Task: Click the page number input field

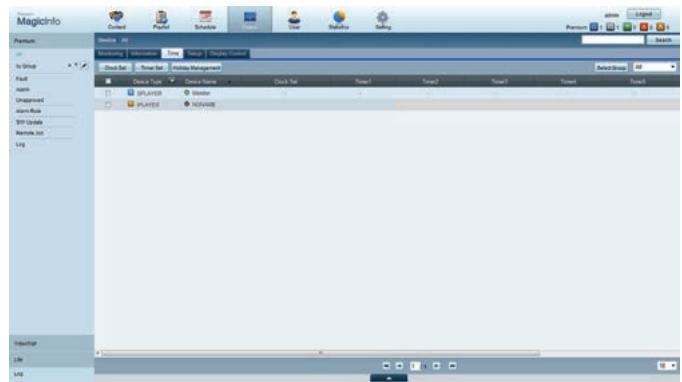Action: pos(415,366)
